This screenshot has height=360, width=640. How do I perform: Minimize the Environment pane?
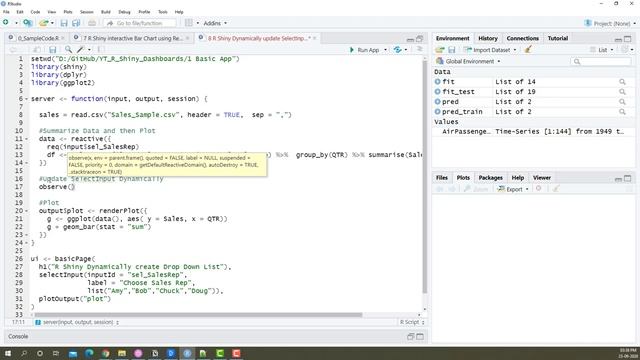618,39
